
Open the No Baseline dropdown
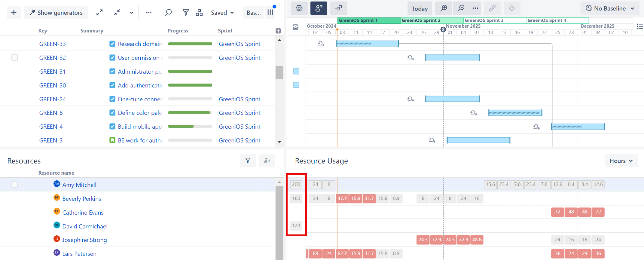click(x=610, y=8)
